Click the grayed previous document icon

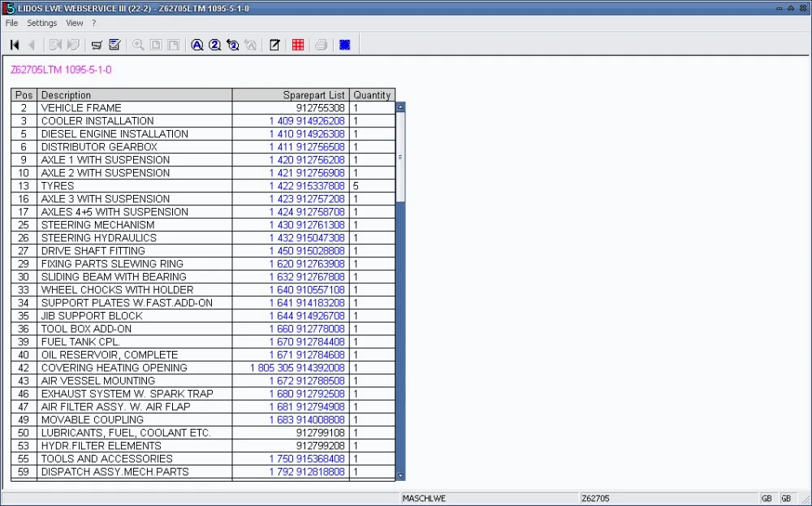55,45
